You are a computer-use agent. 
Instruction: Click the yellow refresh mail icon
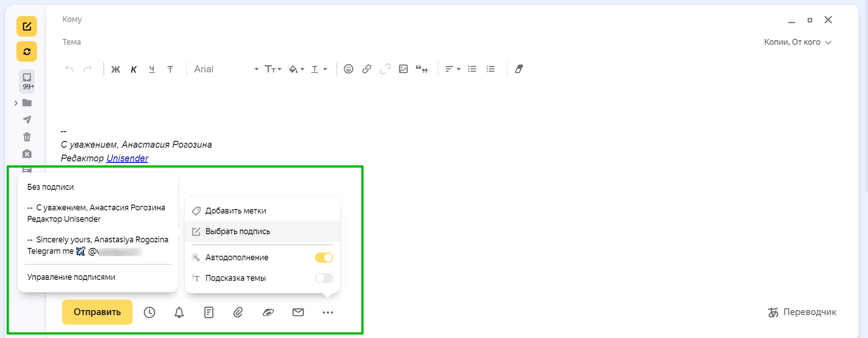point(27,52)
